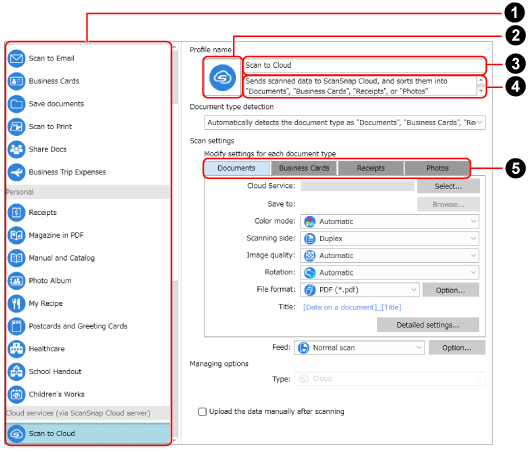Viewport: 528px width, 453px height.
Task: Click the profile name field Scan to Cloud
Action: [x=364, y=65]
